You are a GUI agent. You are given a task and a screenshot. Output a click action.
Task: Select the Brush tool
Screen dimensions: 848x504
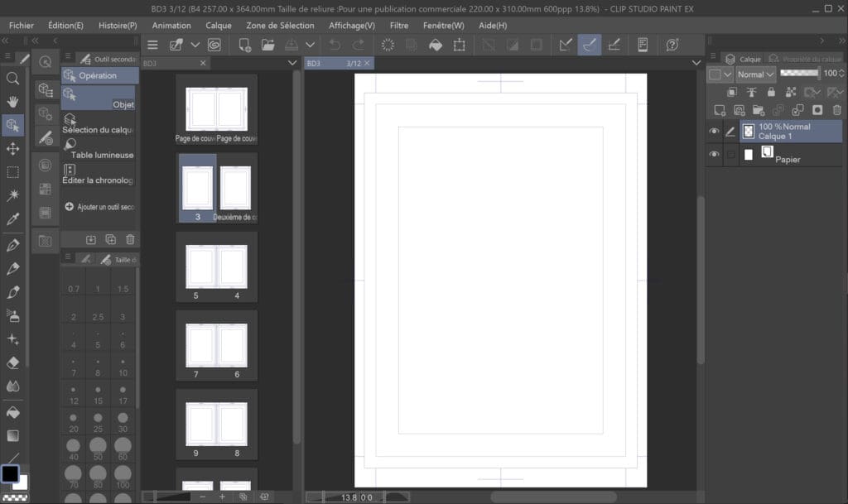[13, 292]
